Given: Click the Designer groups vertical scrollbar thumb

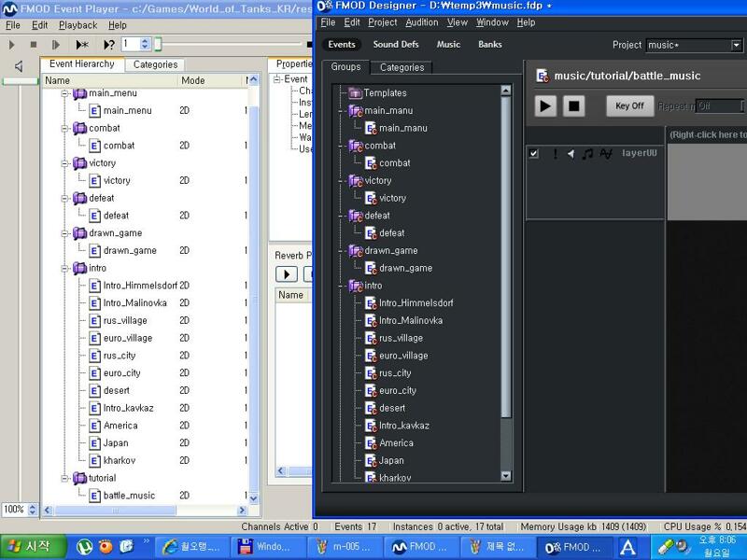Looking at the screenshot, I should [506, 256].
